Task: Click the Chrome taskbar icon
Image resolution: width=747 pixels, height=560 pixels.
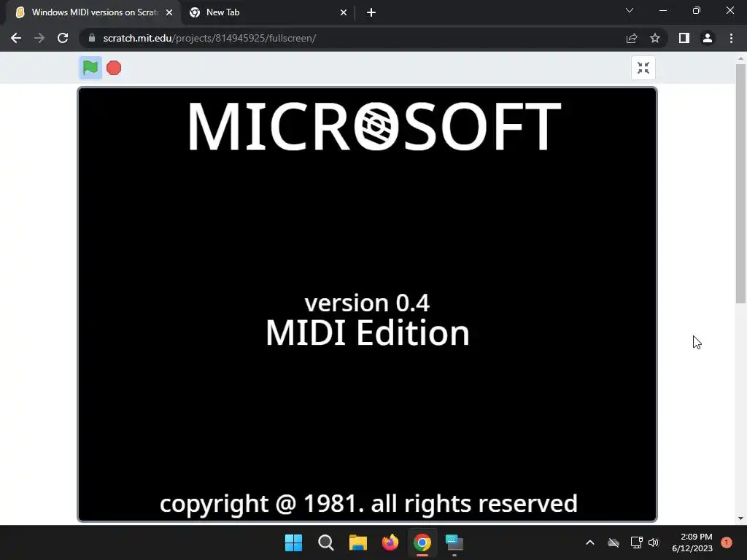Action: (x=422, y=542)
